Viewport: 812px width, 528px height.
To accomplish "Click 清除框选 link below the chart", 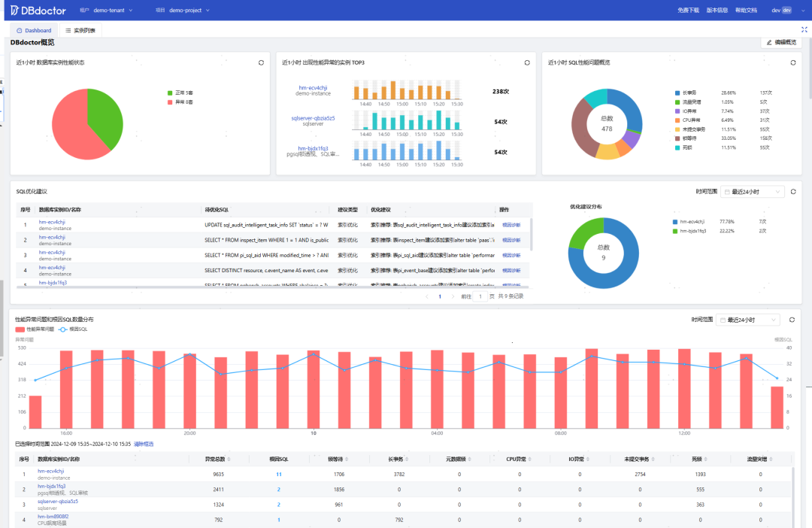I will click(144, 444).
